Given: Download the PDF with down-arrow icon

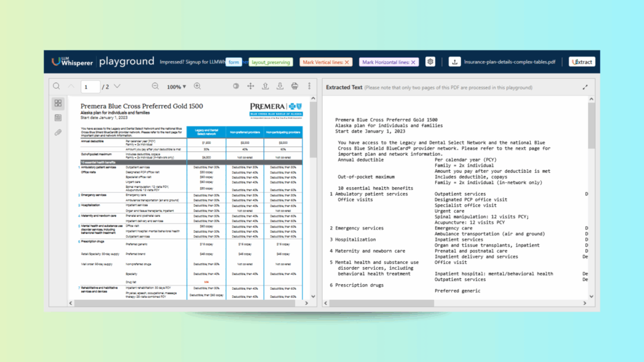Looking at the screenshot, I should pyautogui.click(x=280, y=86).
